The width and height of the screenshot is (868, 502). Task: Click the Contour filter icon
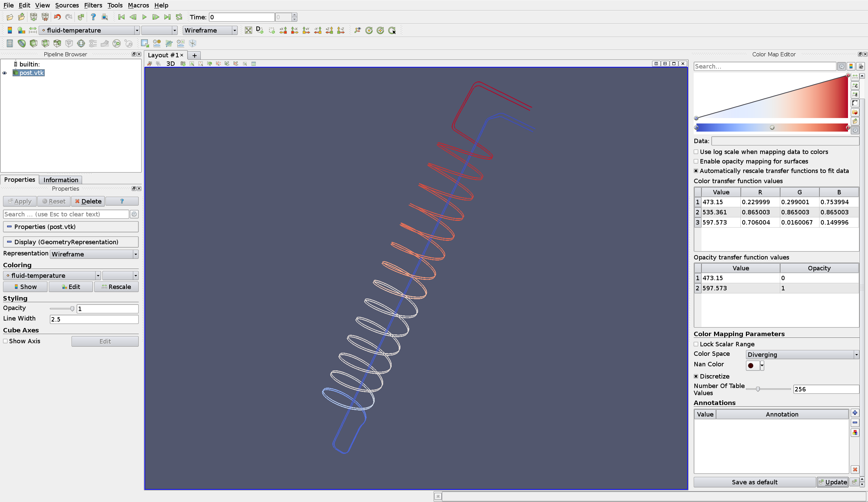[x=21, y=43]
